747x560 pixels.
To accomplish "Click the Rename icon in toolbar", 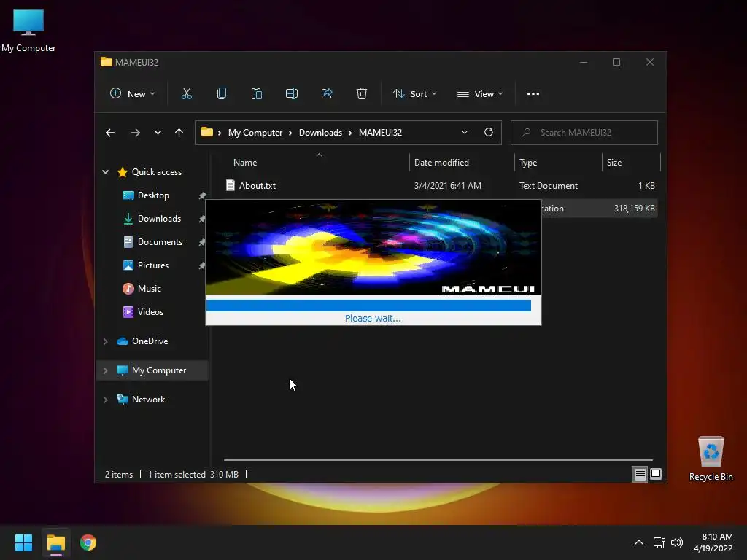I will pyautogui.click(x=292, y=94).
